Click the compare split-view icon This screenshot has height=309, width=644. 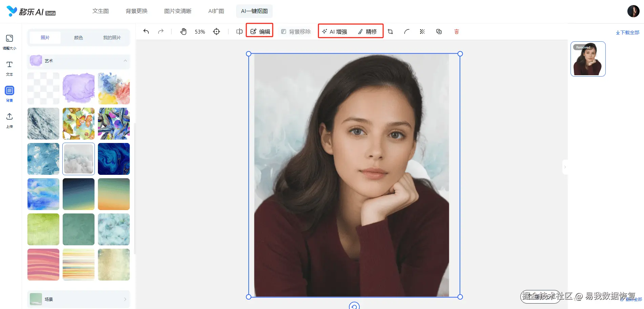click(240, 32)
